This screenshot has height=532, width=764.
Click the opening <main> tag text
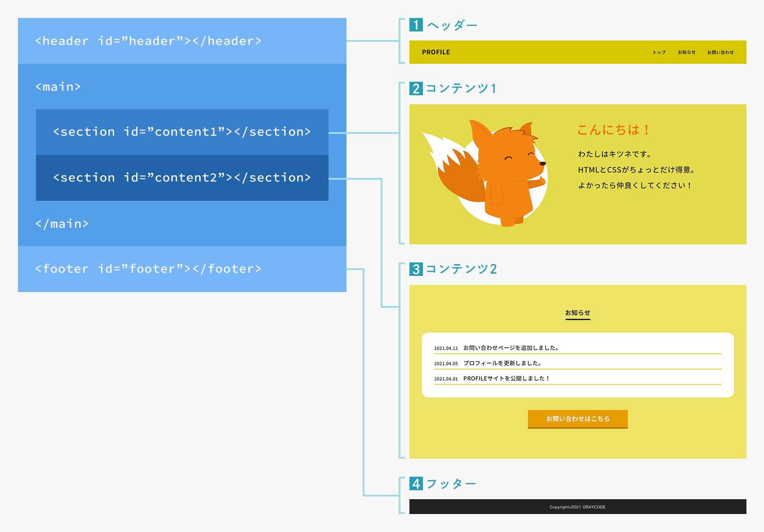(x=58, y=87)
